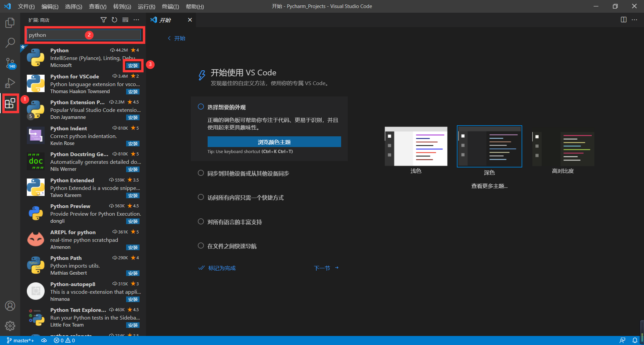Click the 浏览颜色主题 button
644x345 pixels.
274,142
